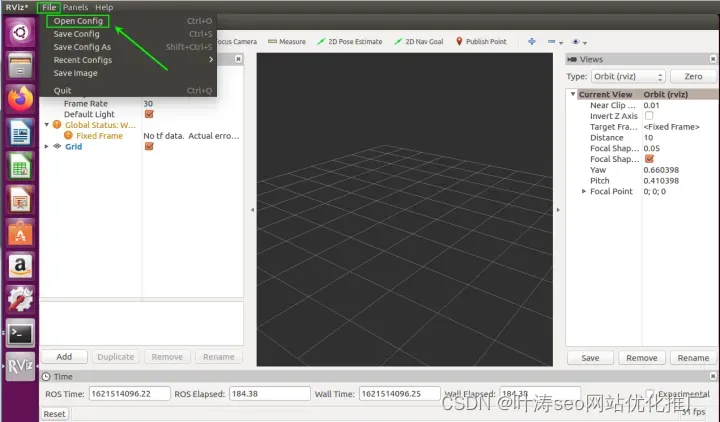Click the Grid display icon
The image size is (720, 422).
pyautogui.click(x=57, y=146)
